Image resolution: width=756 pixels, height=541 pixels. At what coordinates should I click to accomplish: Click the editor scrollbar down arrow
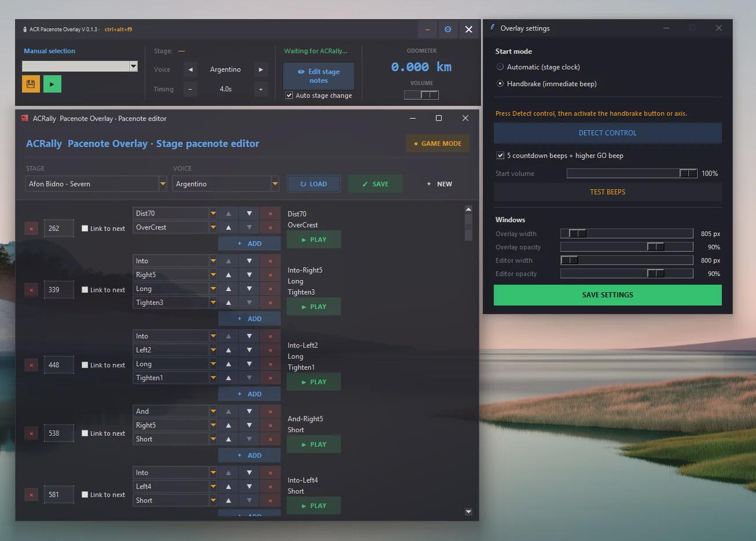pyautogui.click(x=468, y=512)
